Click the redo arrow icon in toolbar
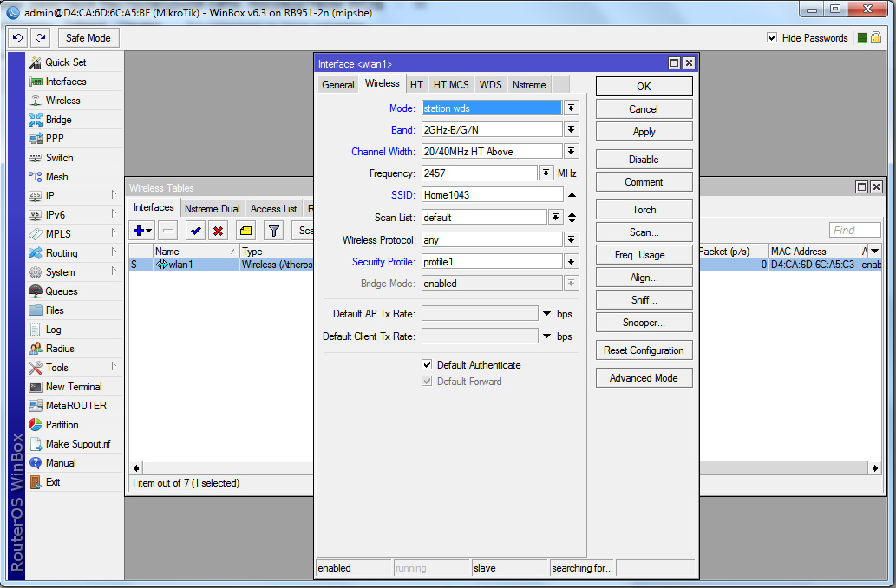Image resolution: width=896 pixels, height=588 pixels. 41,38
